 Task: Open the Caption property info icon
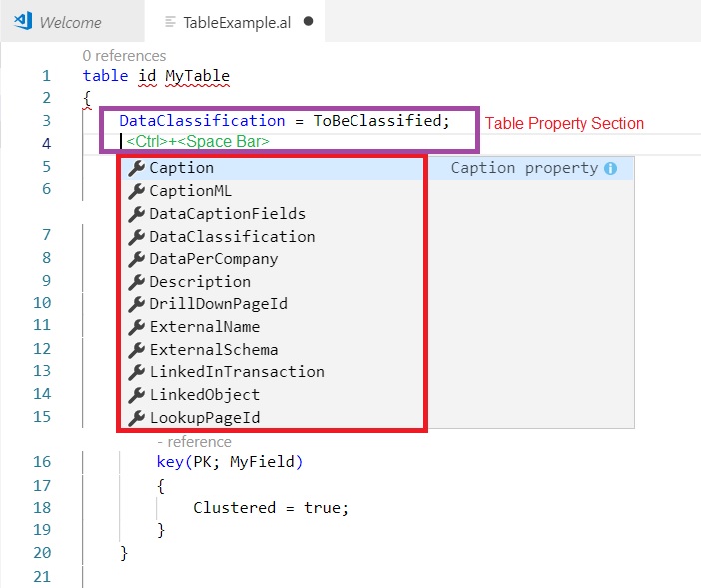click(x=610, y=168)
